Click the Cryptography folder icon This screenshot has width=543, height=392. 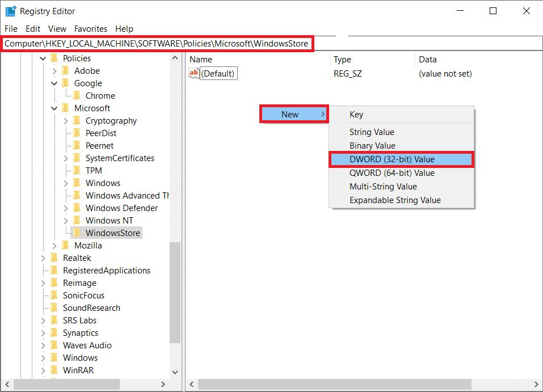[x=77, y=120]
